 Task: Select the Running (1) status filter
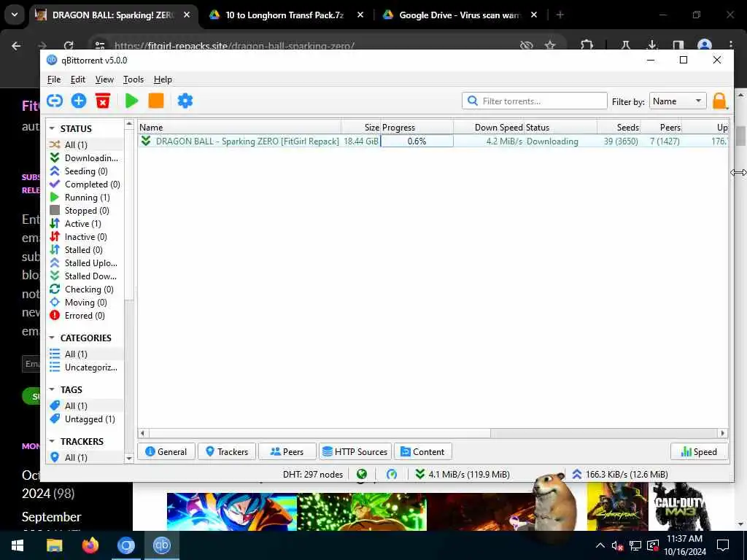[x=85, y=197]
